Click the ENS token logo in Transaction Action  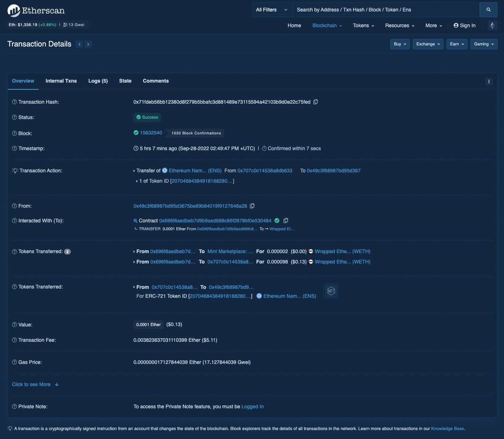[165, 170]
